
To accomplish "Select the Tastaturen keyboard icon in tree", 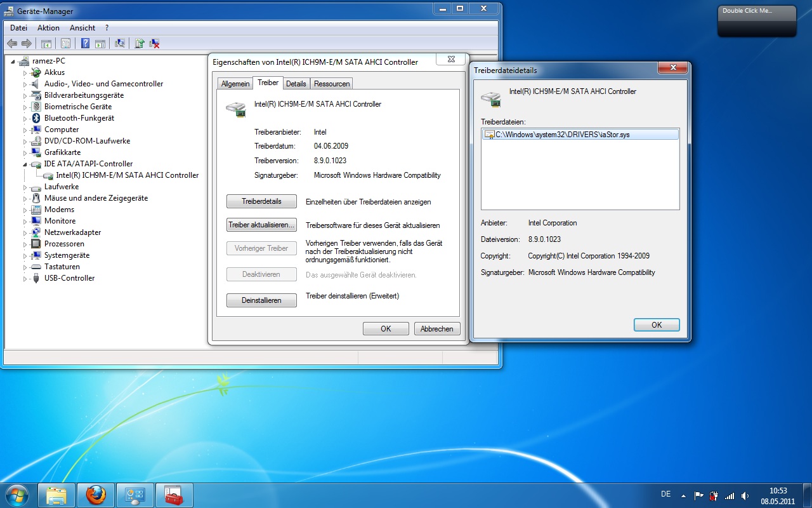I will coord(37,267).
